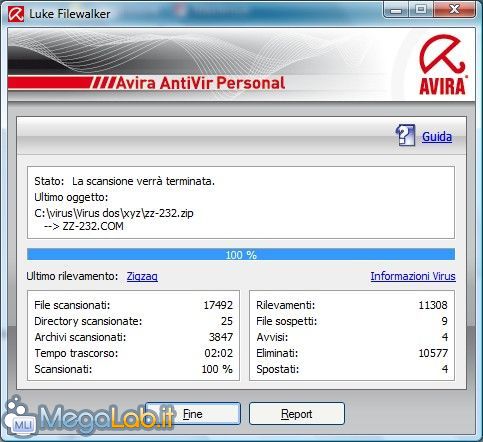Screen dimensions: 483x442
Task: Click the Fine button
Action: 193,414
